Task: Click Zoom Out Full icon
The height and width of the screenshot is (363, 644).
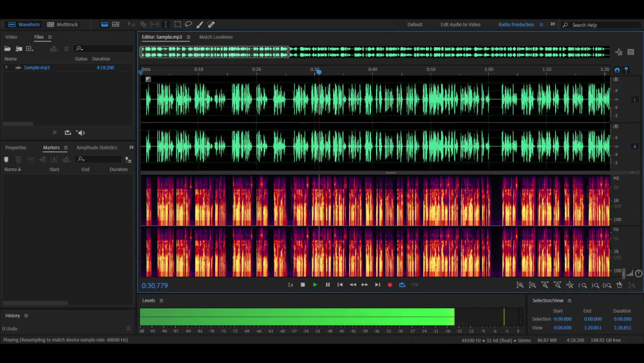Action: [x=570, y=285]
